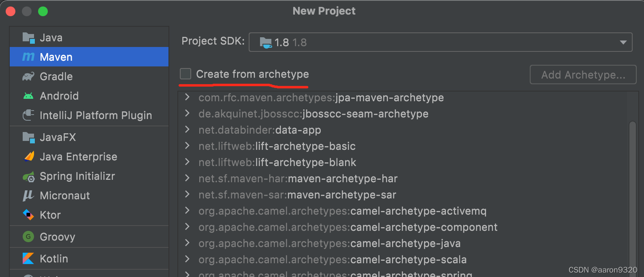Expand net.databinder:data-app node
Screen dimensions: 644x277
tap(187, 130)
